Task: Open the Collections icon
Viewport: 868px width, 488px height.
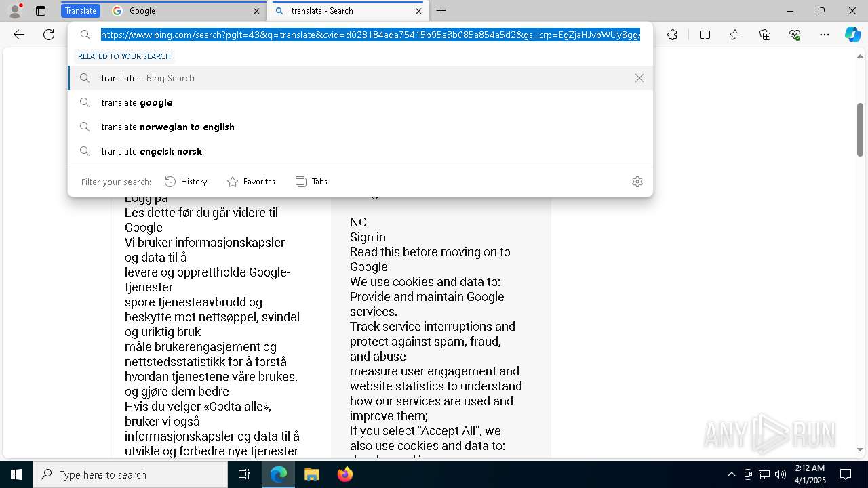Action: 765,35
